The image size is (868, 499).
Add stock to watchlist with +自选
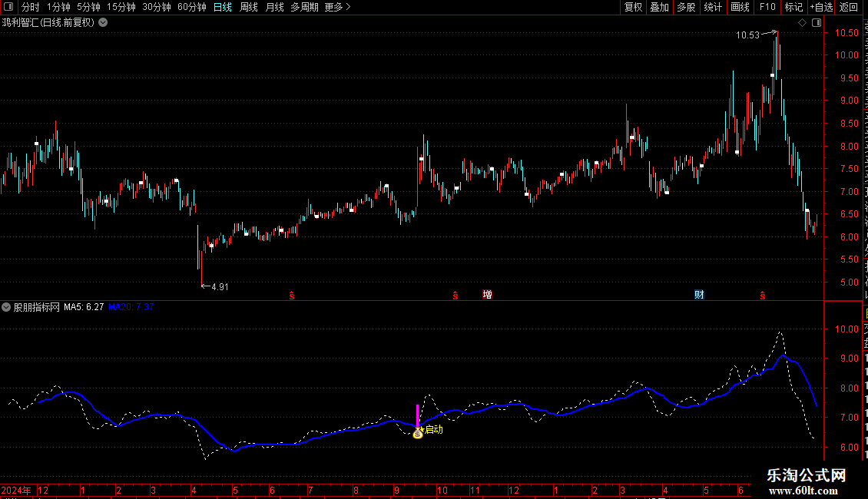821,7
